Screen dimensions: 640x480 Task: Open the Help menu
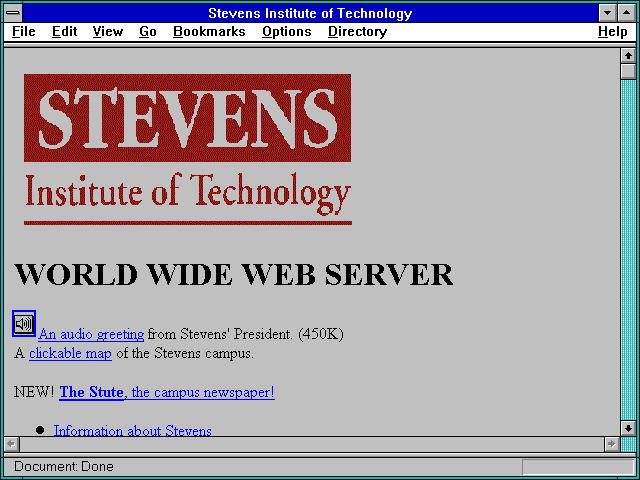pyautogui.click(x=613, y=32)
